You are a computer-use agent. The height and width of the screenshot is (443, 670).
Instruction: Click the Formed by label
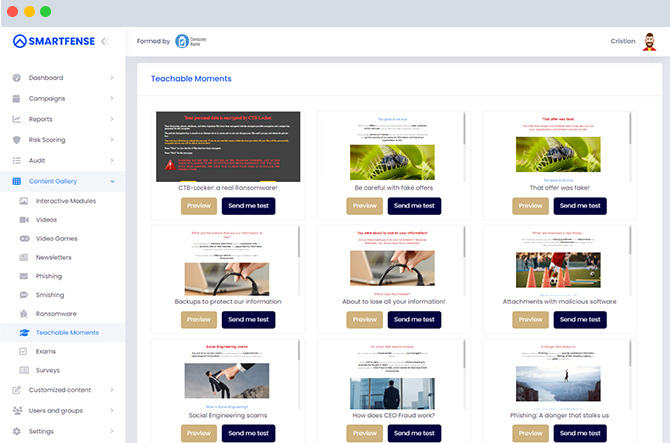click(153, 41)
